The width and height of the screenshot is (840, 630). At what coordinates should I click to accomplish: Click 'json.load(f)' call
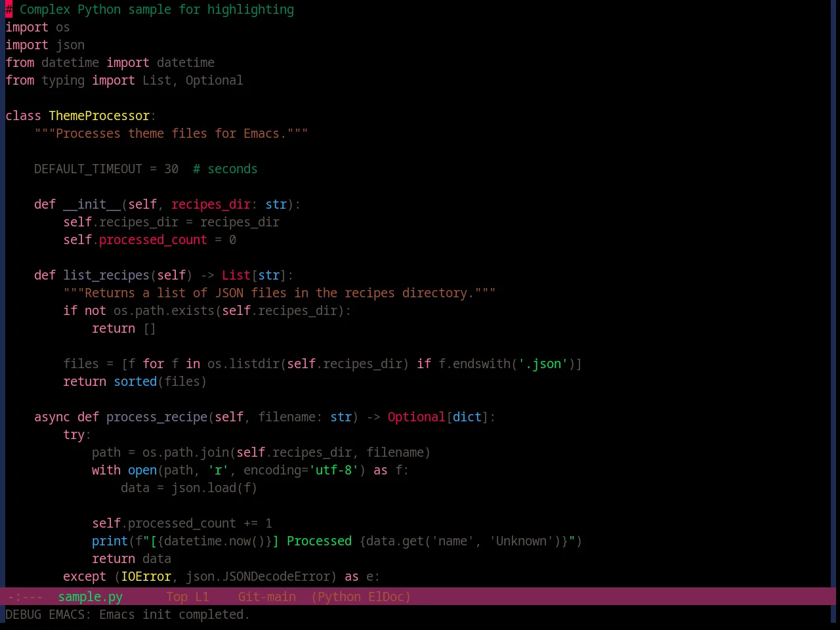(215, 488)
